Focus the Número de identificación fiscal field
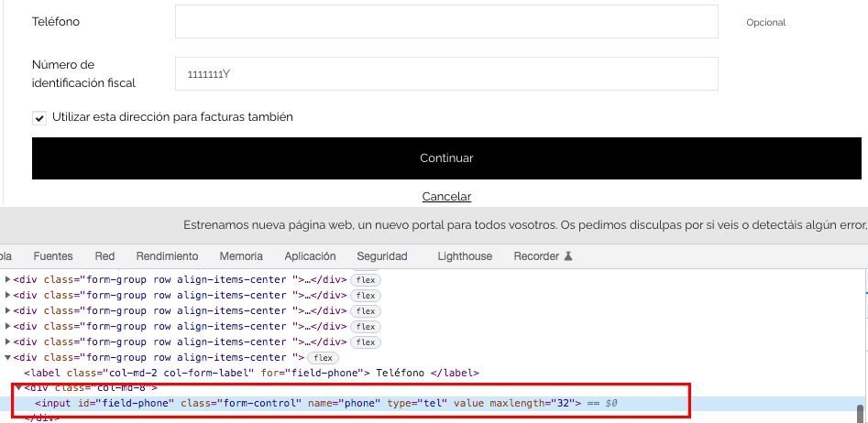 pyautogui.click(x=446, y=74)
